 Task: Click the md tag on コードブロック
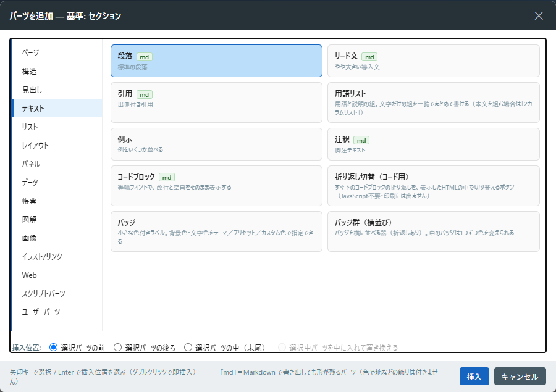tap(167, 177)
